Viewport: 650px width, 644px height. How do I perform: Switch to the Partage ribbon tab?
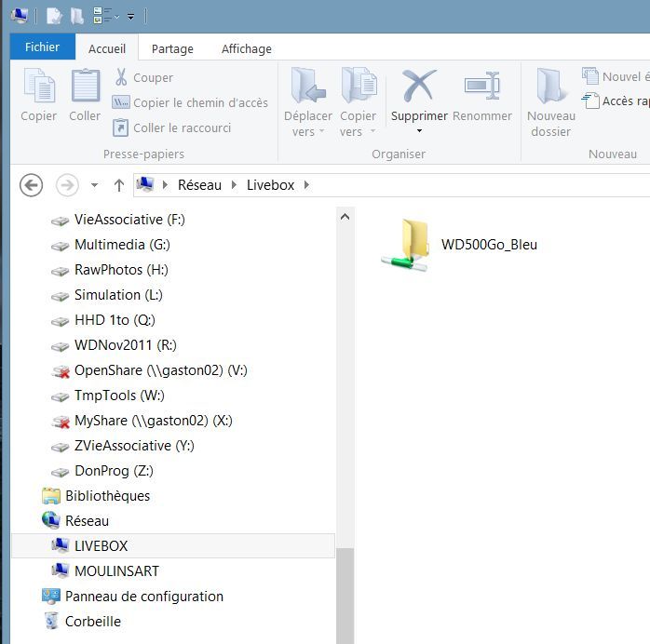[172, 48]
